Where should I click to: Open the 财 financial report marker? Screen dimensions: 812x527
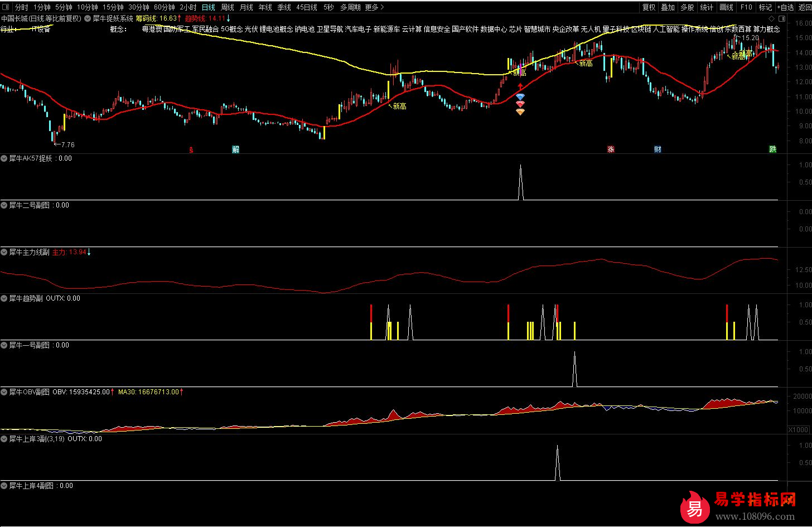click(x=658, y=149)
